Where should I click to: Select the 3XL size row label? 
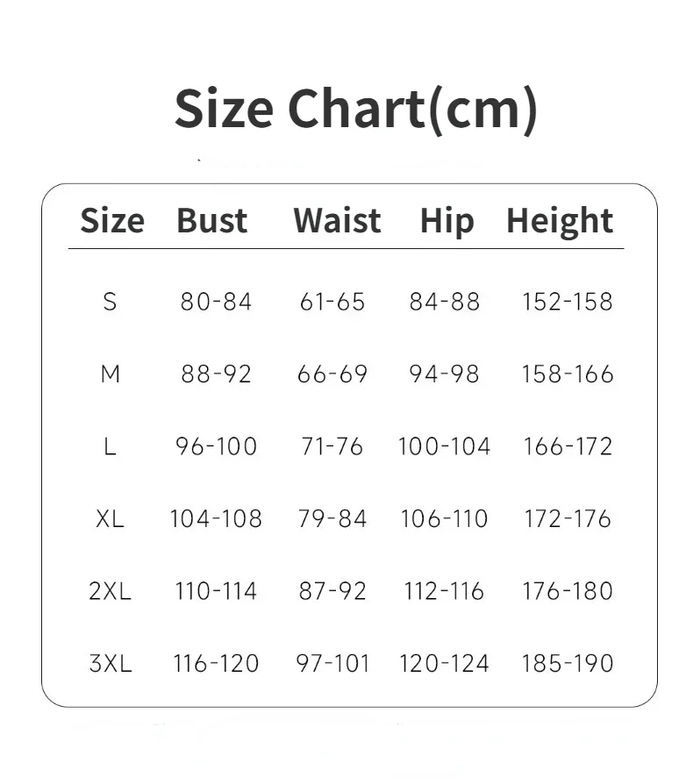(110, 663)
